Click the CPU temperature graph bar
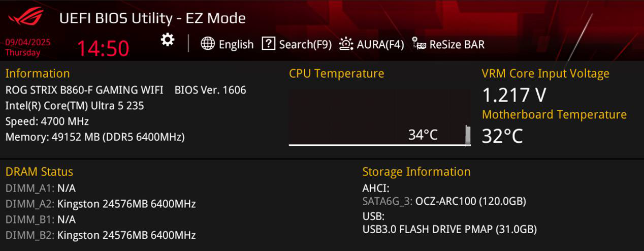Viewport: 644px width, 251px height. (467, 136)
